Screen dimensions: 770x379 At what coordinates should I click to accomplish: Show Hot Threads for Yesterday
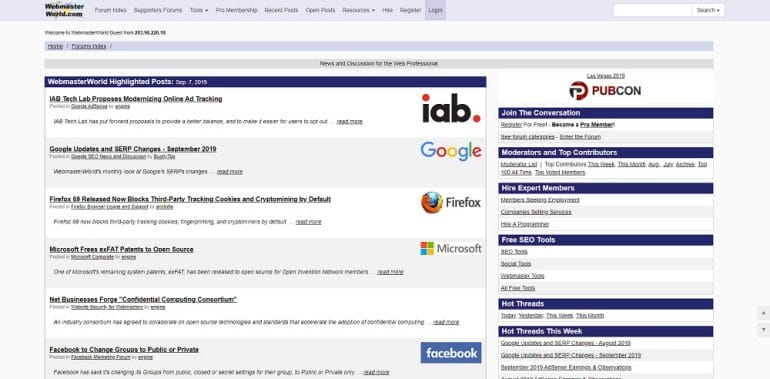tap(531, 316)
